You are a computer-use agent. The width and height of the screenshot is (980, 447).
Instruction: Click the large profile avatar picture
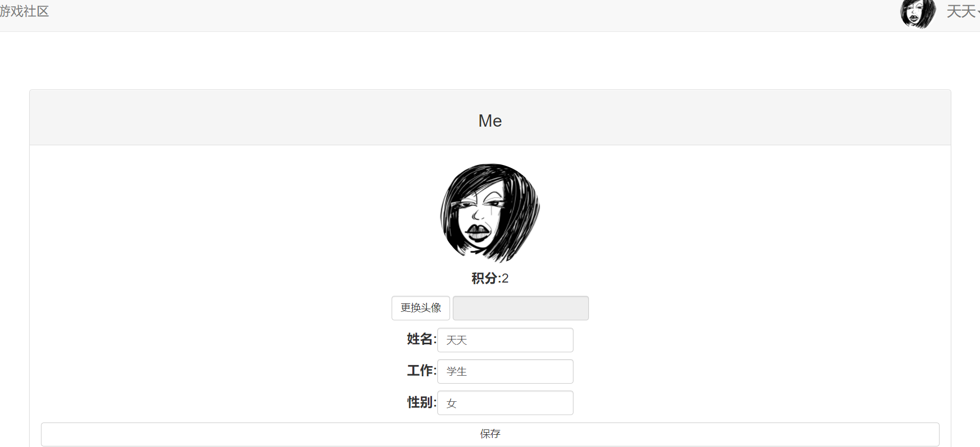[x=490, y=212]
